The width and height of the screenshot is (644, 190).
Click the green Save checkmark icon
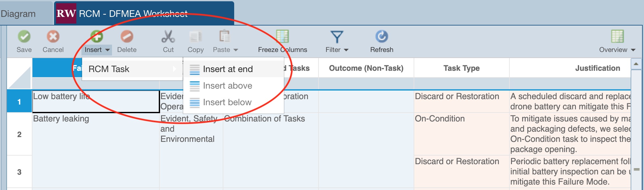click(x=24, y=37)
